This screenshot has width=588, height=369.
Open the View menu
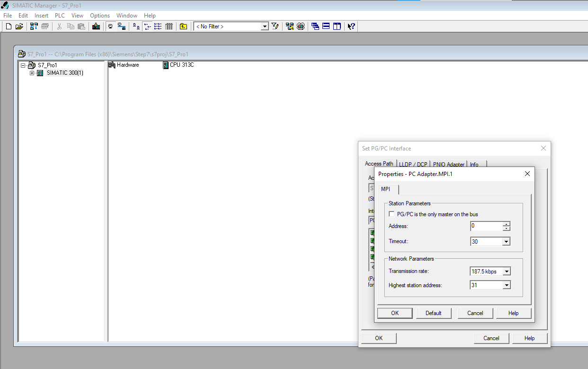pos(77,16)
